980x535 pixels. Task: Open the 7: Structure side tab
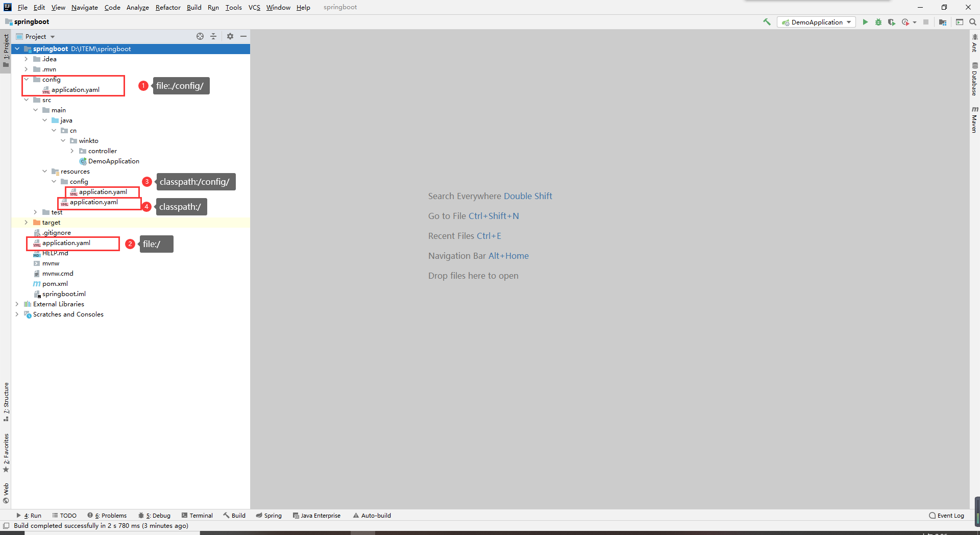(6, 402)
